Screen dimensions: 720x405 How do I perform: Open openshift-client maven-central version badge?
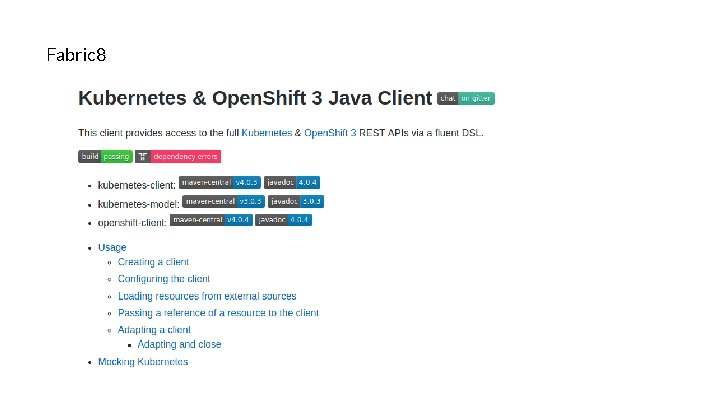(211, 220)
